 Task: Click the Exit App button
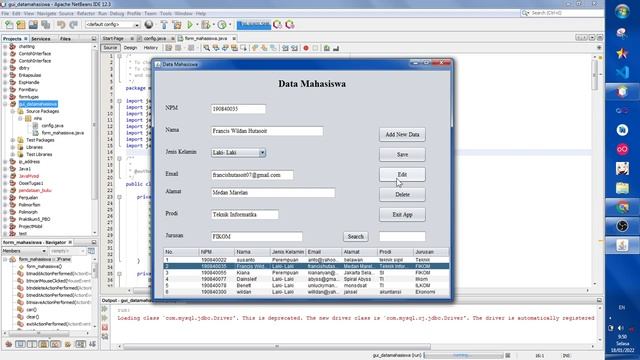click(x=402, y=215)
